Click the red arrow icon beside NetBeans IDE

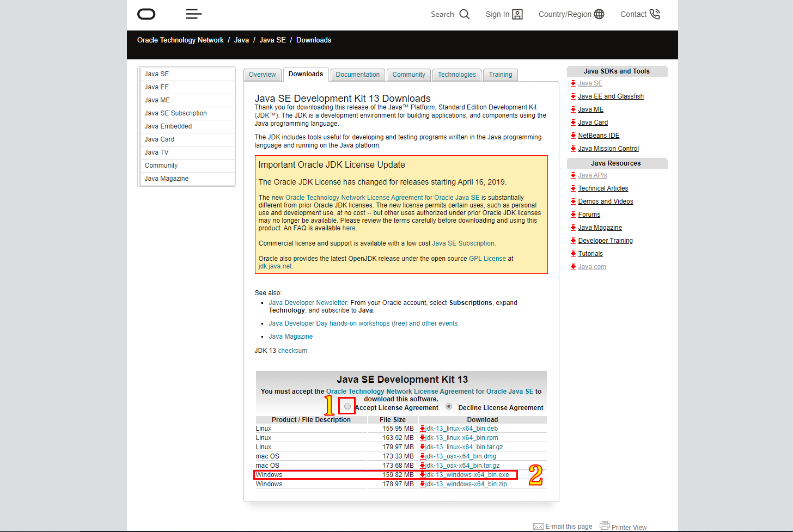[x=573, y=136]
